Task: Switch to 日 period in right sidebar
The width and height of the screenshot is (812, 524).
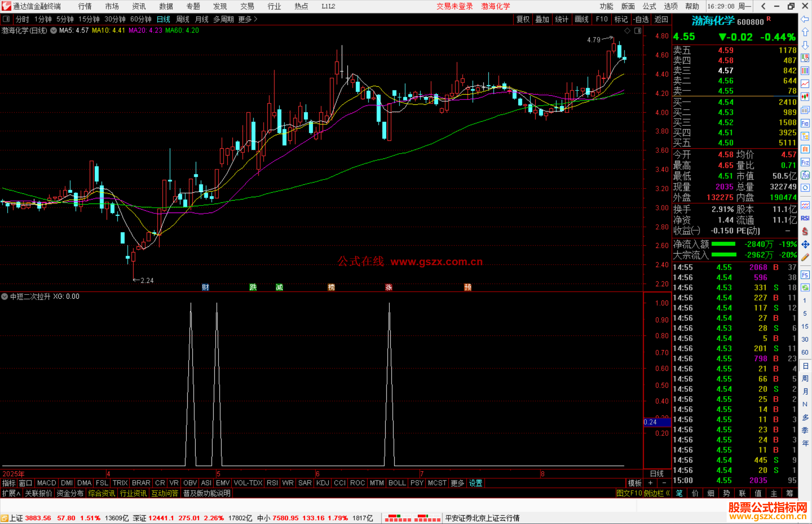Action: [805, 366]
